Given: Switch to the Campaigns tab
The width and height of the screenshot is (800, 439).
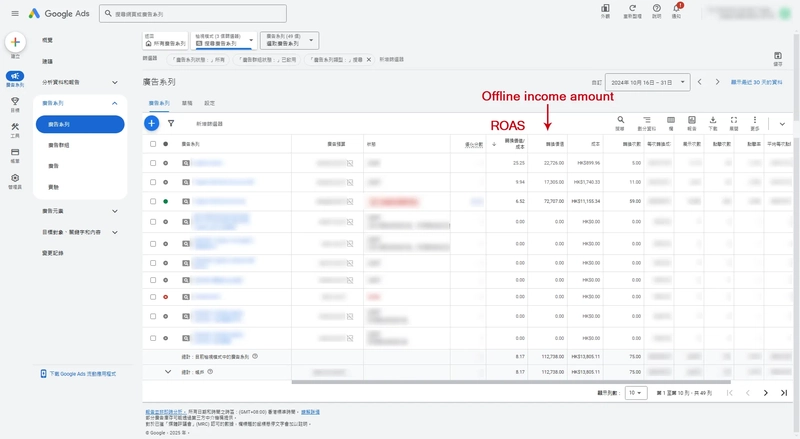Looking at the screenshot, I should (x=159, y=103).
